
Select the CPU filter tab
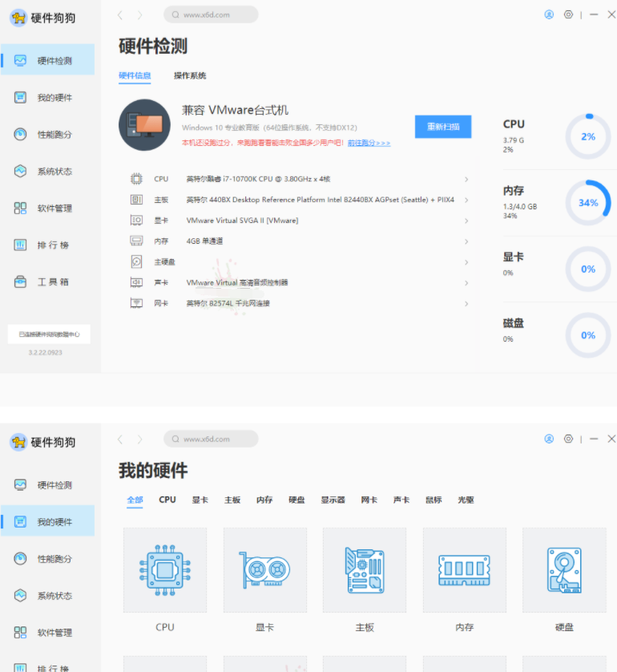tap(167, 500)
